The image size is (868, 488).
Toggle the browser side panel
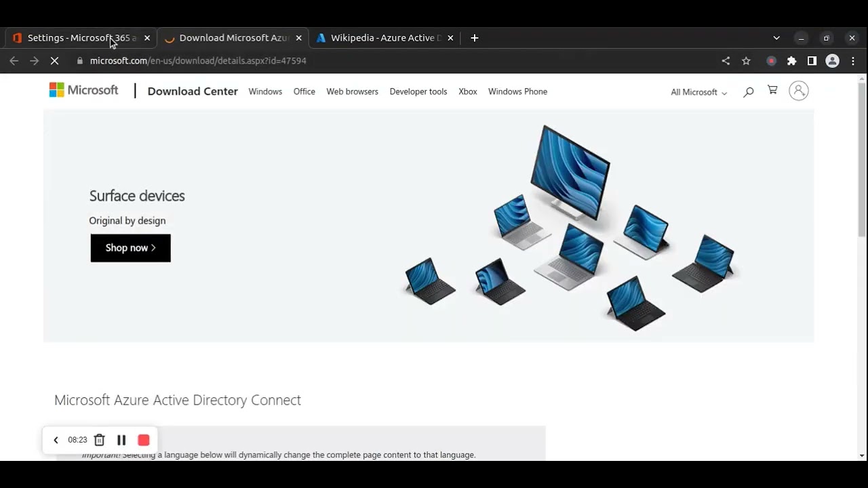812,61
